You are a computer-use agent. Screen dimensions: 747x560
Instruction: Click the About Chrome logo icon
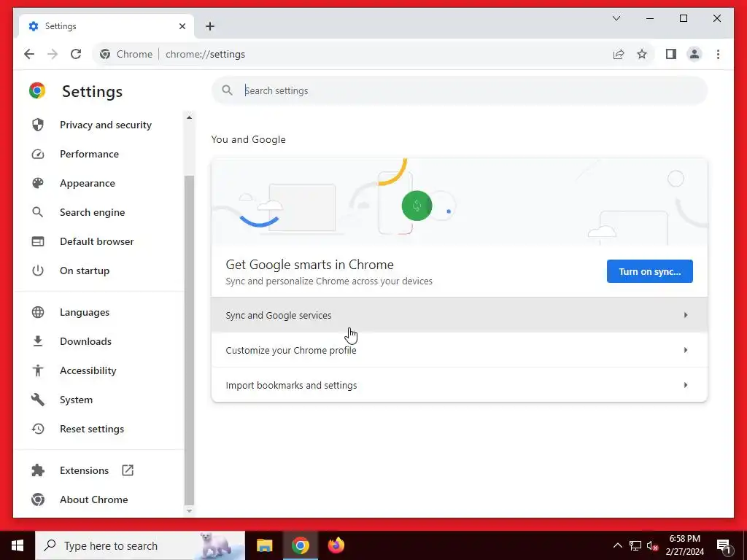pos(38,499)
